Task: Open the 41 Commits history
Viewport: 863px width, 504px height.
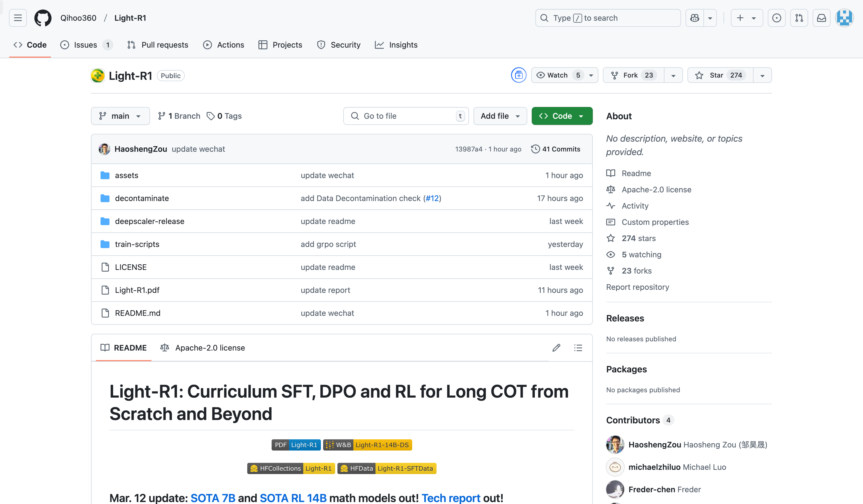Action: [x=556, y=149]
